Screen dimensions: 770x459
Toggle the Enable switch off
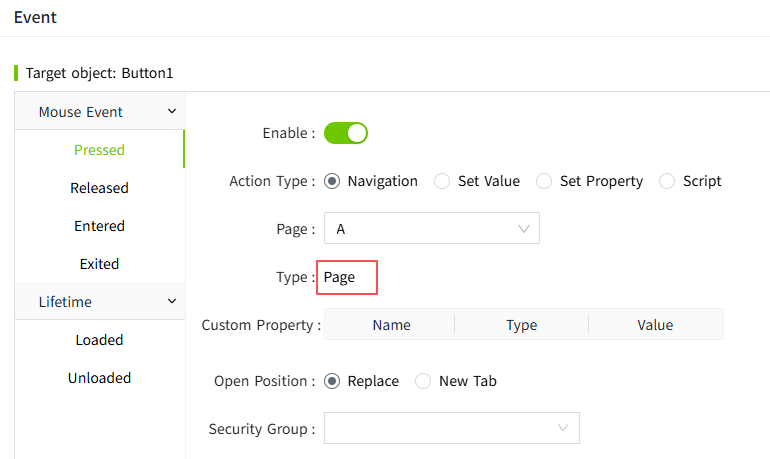pyautogui.click(x=346, y=133)
